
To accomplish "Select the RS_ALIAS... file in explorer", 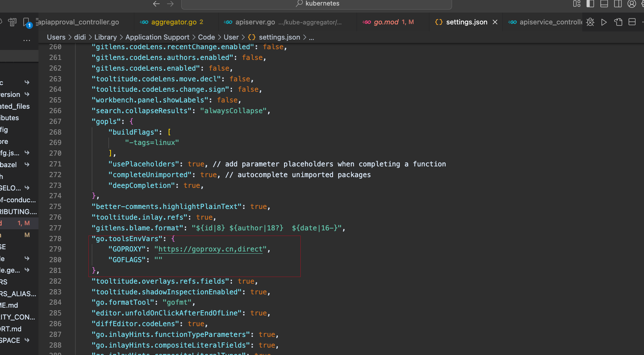I will 18,294.
